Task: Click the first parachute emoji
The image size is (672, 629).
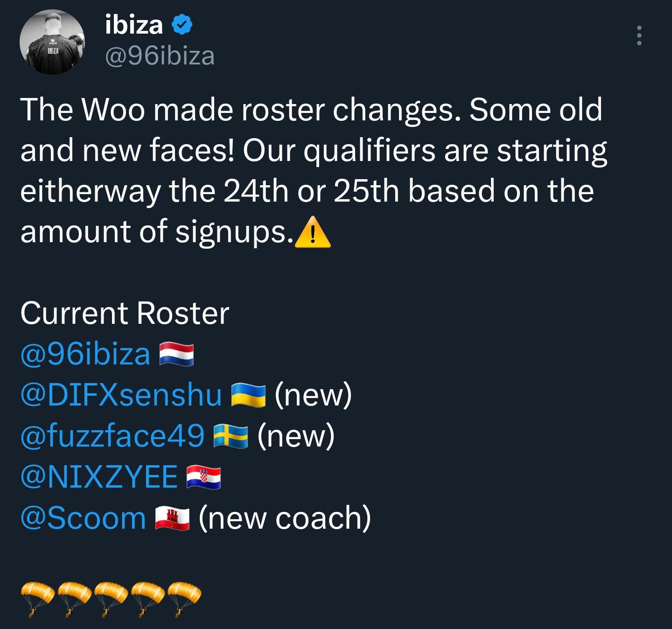Action: (38, 598)
